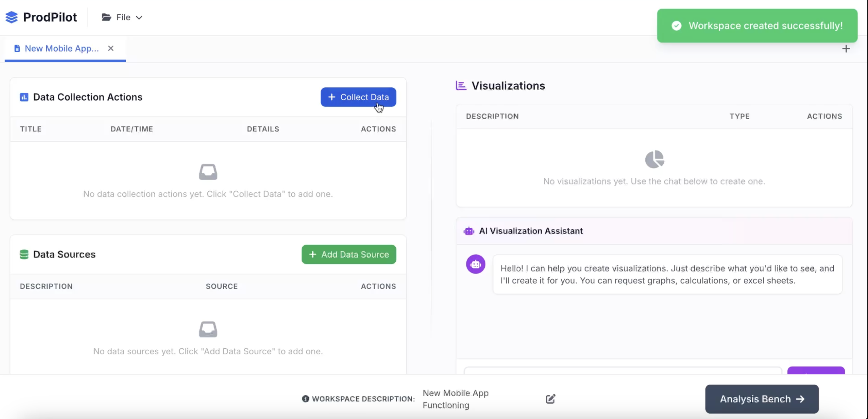Click the pie chart empty-state icon
The width and height of the screenshot is (868, 419).
654,159
